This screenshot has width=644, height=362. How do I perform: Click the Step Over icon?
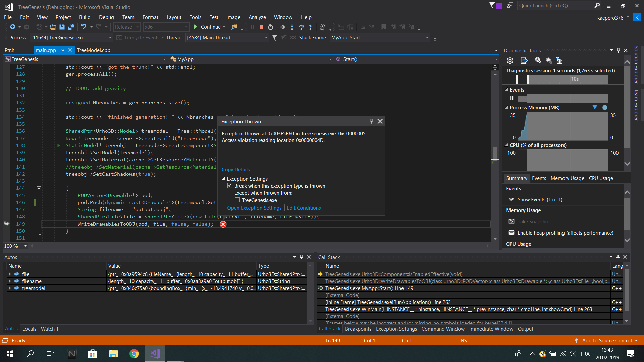coord(301,27)
